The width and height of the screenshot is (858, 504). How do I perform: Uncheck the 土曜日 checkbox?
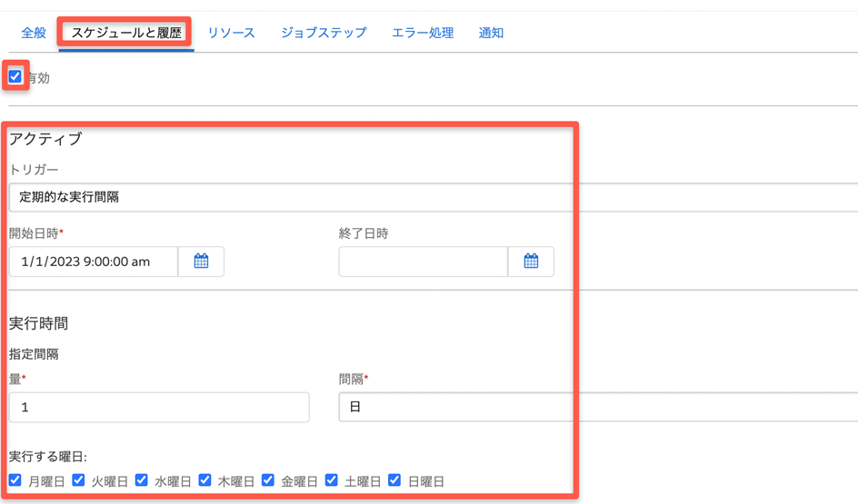331,480
